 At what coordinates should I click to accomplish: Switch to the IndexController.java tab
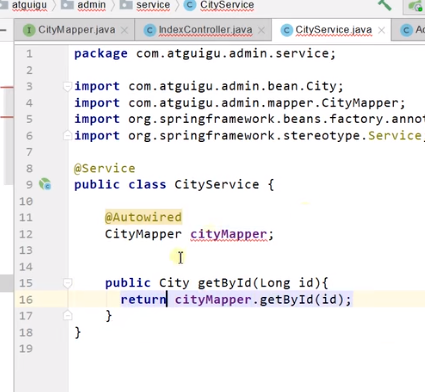(205, 30)
